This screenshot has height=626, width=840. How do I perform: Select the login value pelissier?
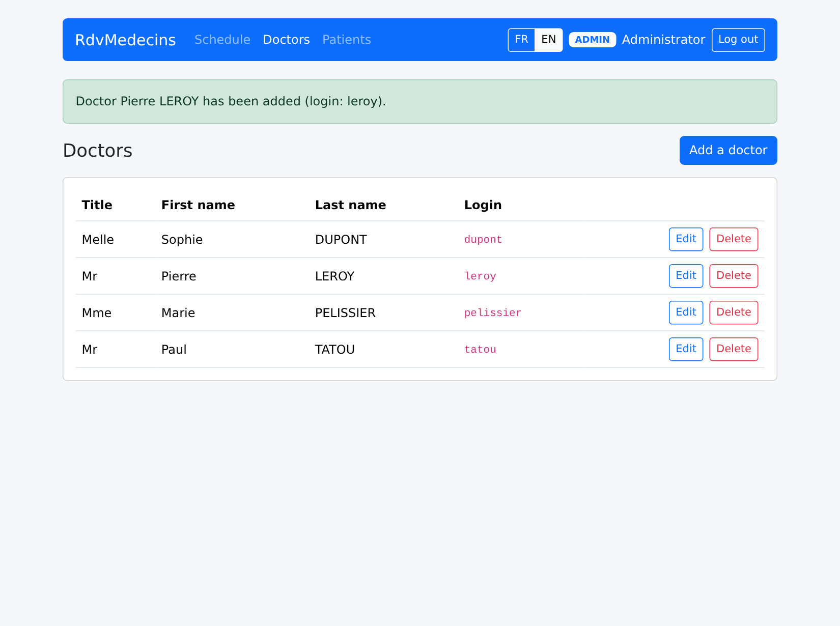tap(493, 313)
